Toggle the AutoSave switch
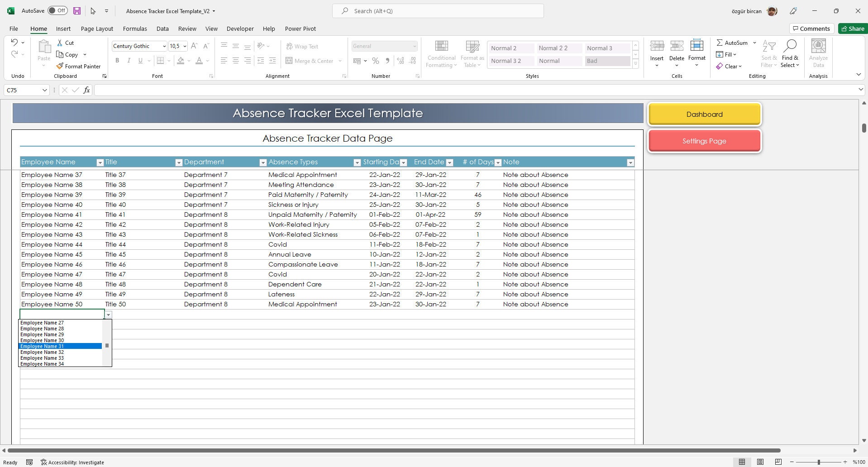This screenshot has height=467, width=868. point(57,10)
